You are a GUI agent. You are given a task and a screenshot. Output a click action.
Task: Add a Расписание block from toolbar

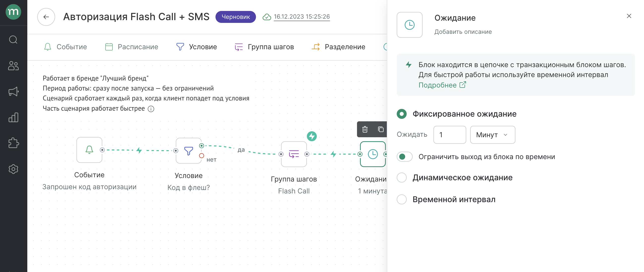tap(132, 47)
